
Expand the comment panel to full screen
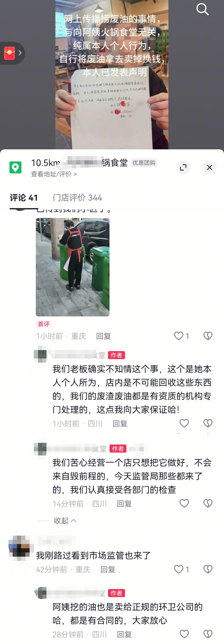183,167
